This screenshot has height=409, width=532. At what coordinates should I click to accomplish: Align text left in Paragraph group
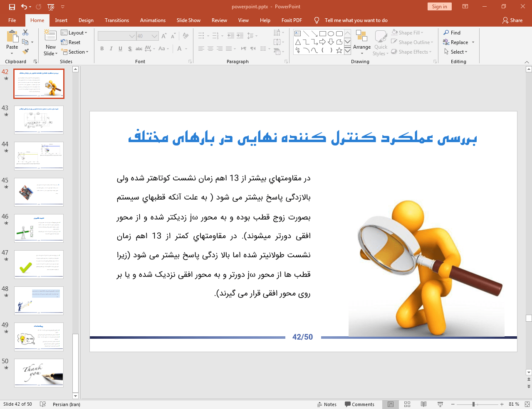click(201, 49)
